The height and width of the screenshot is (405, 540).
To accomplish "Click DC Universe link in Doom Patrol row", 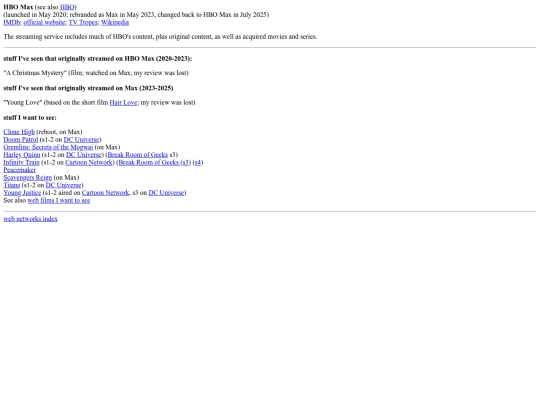I will (82, 139).
